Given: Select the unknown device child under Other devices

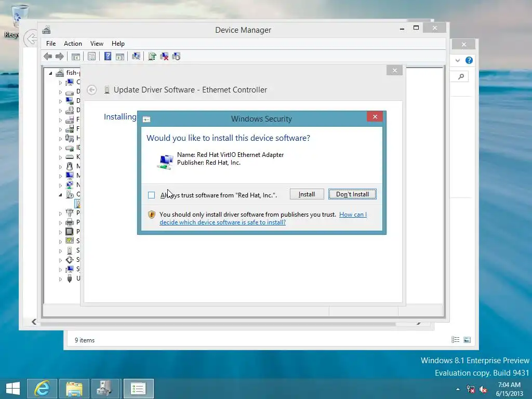Looking at the screenshot, I should tap(78, 204).
